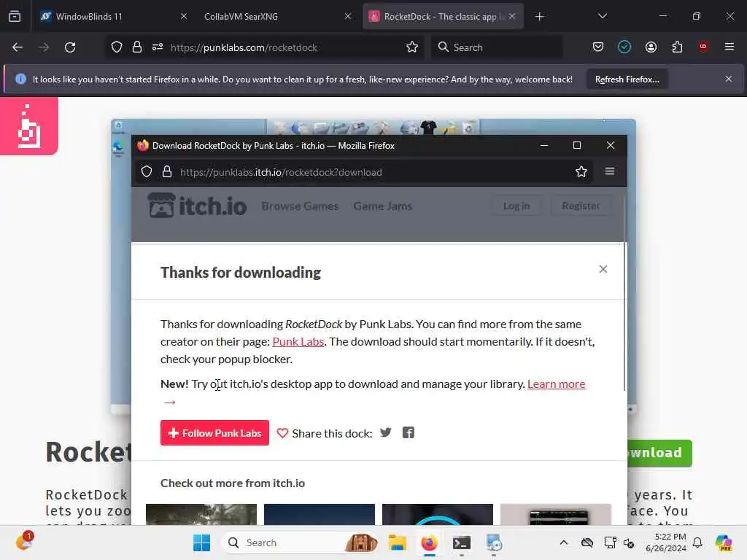Click the uBlock Origin extension icon
The width and height of the screenshot is (747, 560).
[x=703, y=47]
